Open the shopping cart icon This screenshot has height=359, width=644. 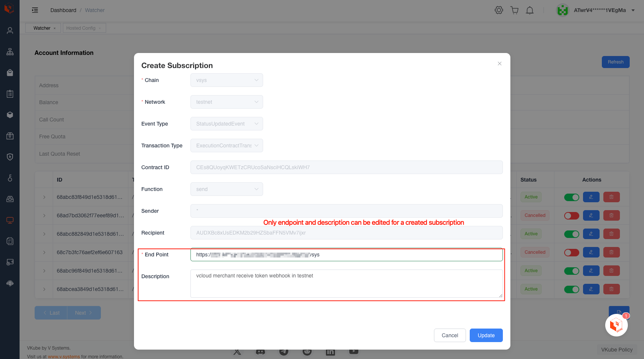coord(514,10)
